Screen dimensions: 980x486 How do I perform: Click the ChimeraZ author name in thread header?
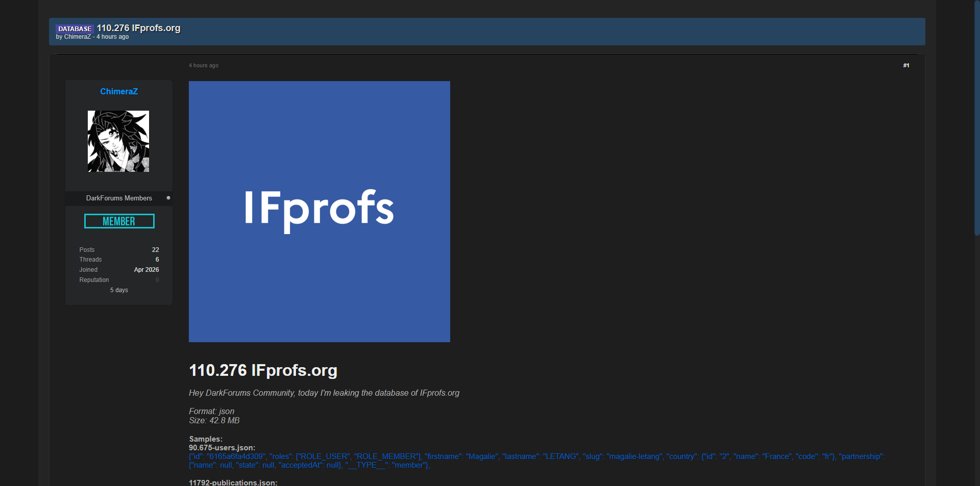tap(77, 37)
